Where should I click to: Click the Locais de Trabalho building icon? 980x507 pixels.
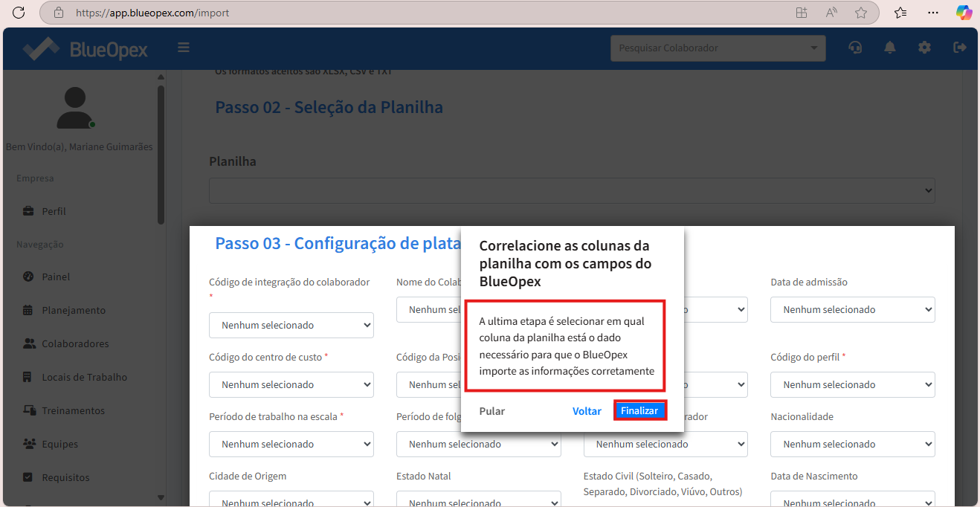(x=28, y=377)
